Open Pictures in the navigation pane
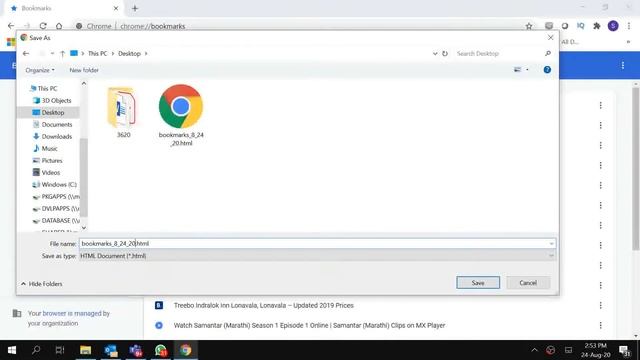 coord(47,160)
